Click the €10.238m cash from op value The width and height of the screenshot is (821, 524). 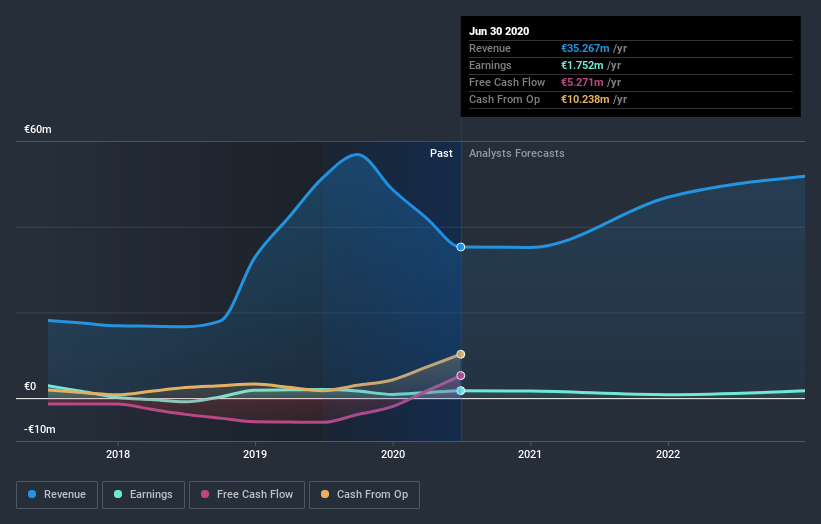point(585,99)
